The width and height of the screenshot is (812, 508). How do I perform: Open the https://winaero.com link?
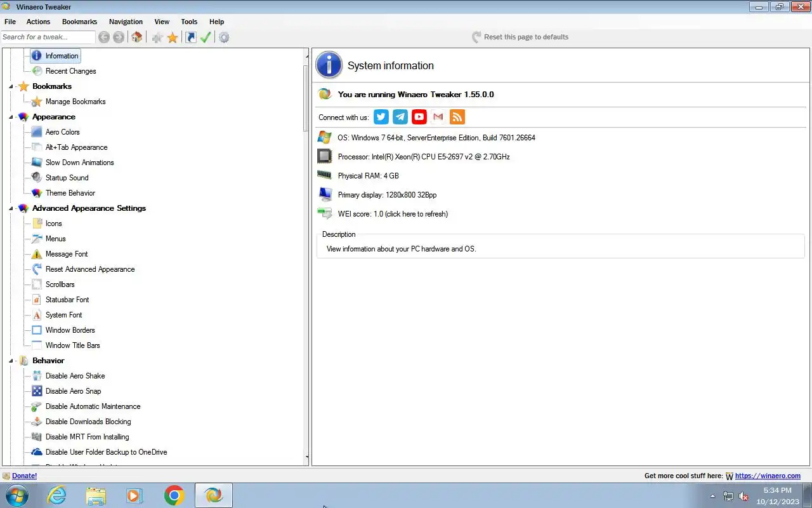(x=768, y=476)
